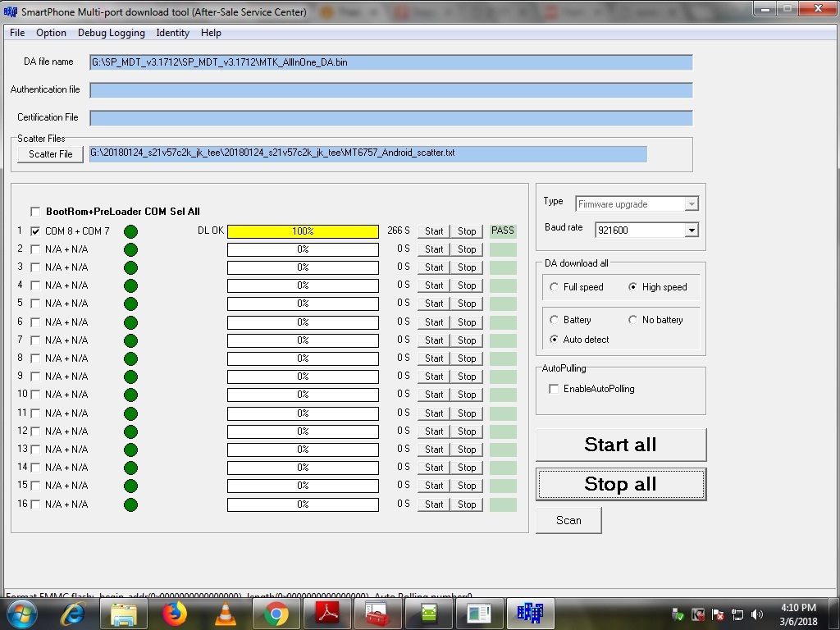Image resolution: width=840 pixels, height=630 pixels.
Task: Select the Full speed radio option
Action: [x=554, y=287]
